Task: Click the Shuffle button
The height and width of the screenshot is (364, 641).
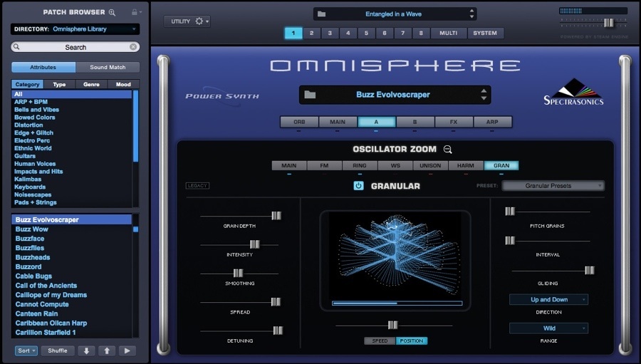Action: [58, 350]
